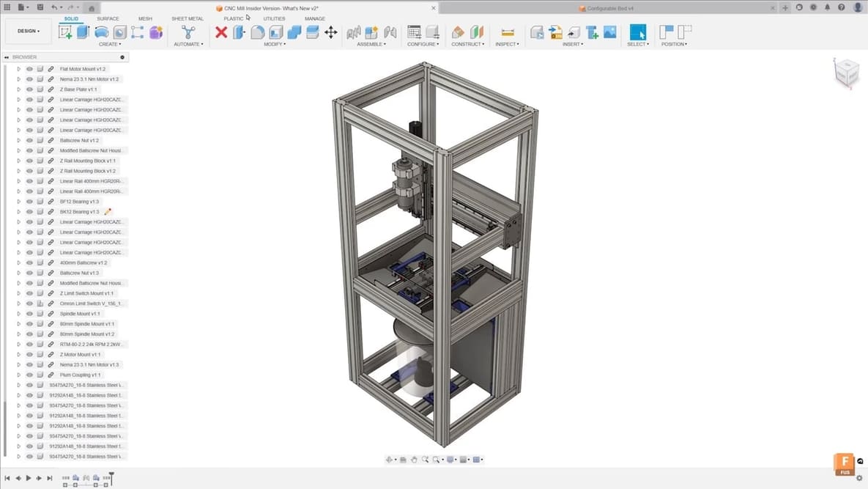Viewport: 868px width, 489px height.
Task: Switch to the UTILITIES tab
Action: pyautogui.click(x=275, y=19)
